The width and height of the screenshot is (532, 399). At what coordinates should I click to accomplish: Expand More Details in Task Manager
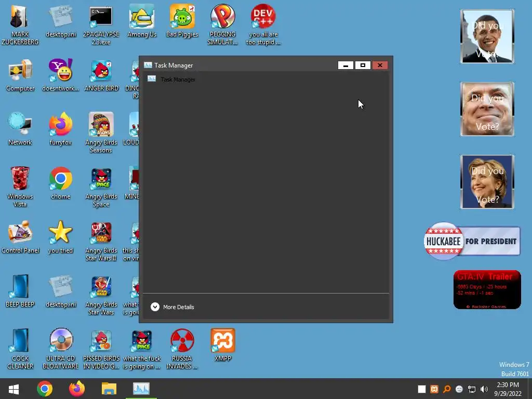pos(172,307)
